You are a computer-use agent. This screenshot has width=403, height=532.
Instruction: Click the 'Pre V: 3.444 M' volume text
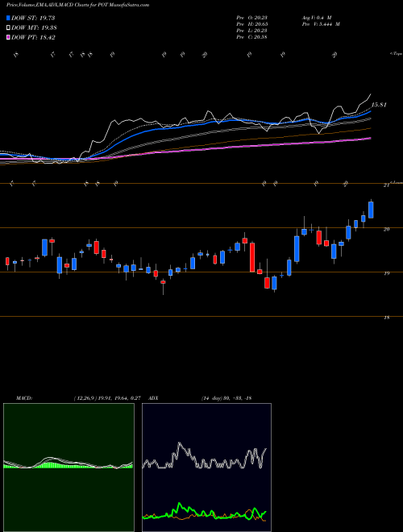320,24
